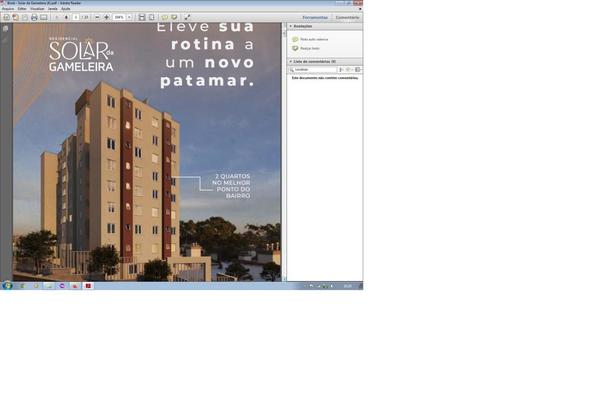Open the zoom percentage dropdown
Image resolution: width=614 pixels, height=400 pixels.
(129, 17)
